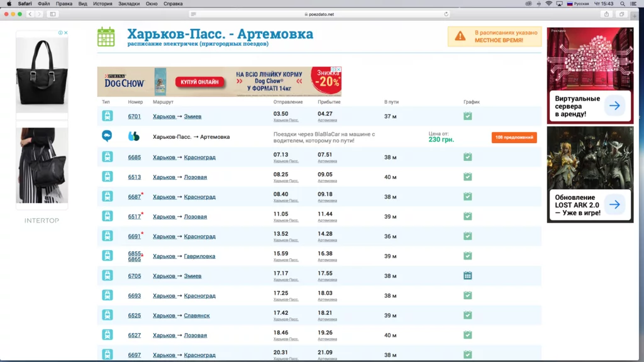Viewport: 644px width, 362px height.
Task: Open train 6865 number link
Action: (135, 260)
